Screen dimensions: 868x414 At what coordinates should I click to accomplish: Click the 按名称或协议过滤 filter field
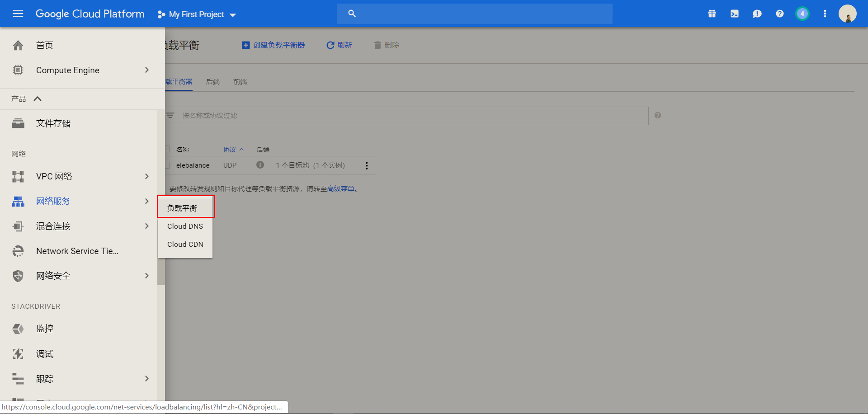407,116
